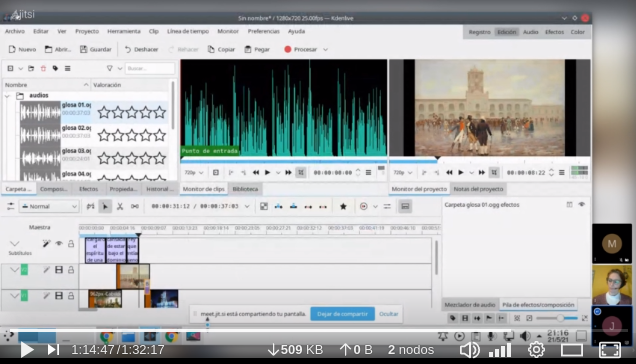Select the Audio workspace layout button
The width and height of the screenshot is (636, 364).
tap(530, 32)
